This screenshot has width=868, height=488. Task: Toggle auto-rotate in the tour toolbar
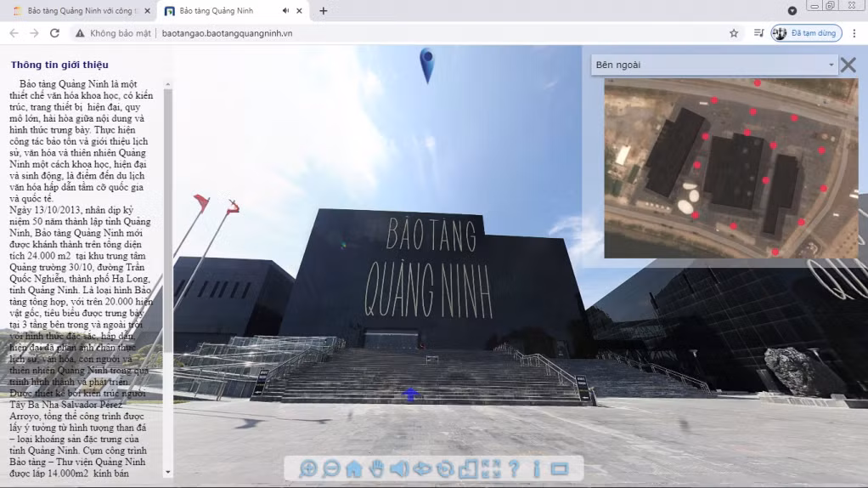pyautogui.click(x=445, y=469)
